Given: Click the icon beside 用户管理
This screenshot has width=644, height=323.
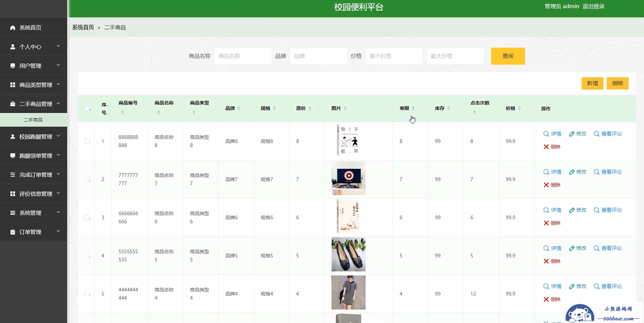Looking at the screenshot, I should click(x=13, y=66).
